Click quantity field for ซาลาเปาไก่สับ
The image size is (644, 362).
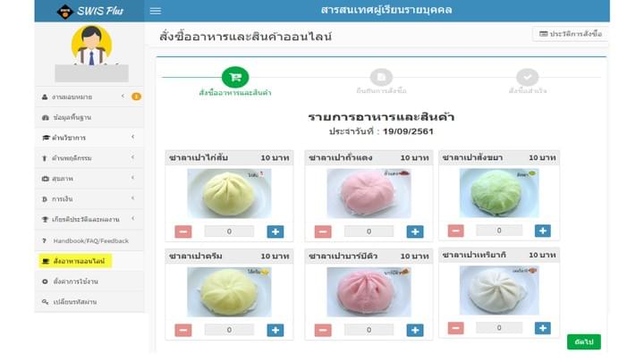click(229, 232)
